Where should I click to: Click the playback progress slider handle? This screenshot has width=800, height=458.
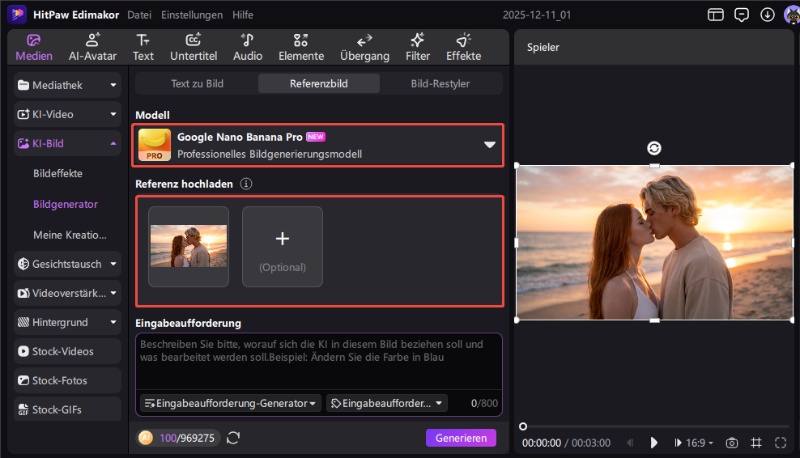522,426
